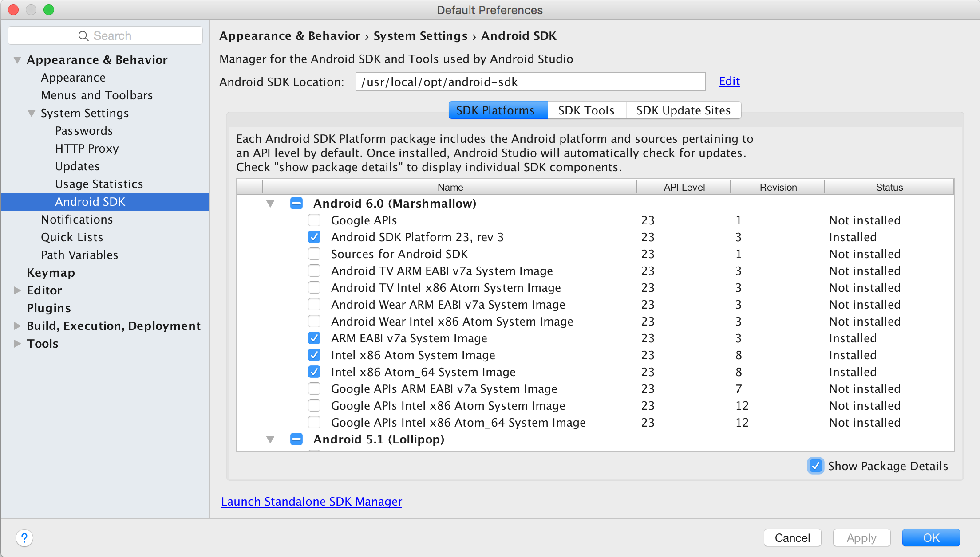Image resolution: width=980 pixels, height=557 pixels.
Task: Check the Google APIs package checkbox
Action: (x=314, y=220)
